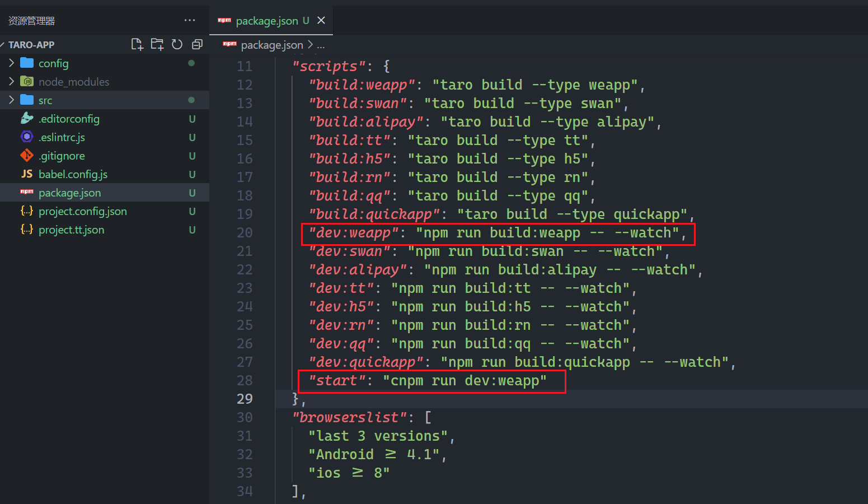Click the "dev:h5" key

tap(341, 306)
